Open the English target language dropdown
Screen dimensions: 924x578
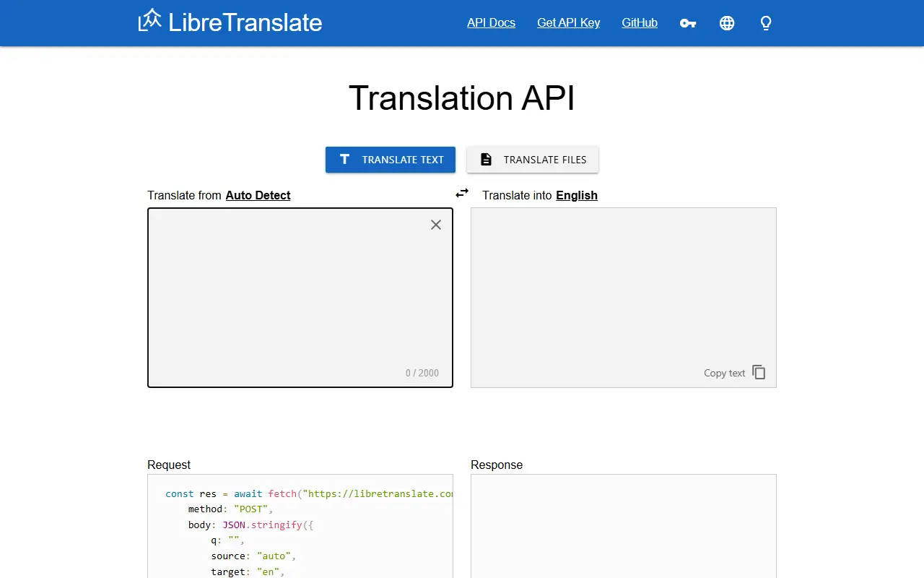point(577,195)
